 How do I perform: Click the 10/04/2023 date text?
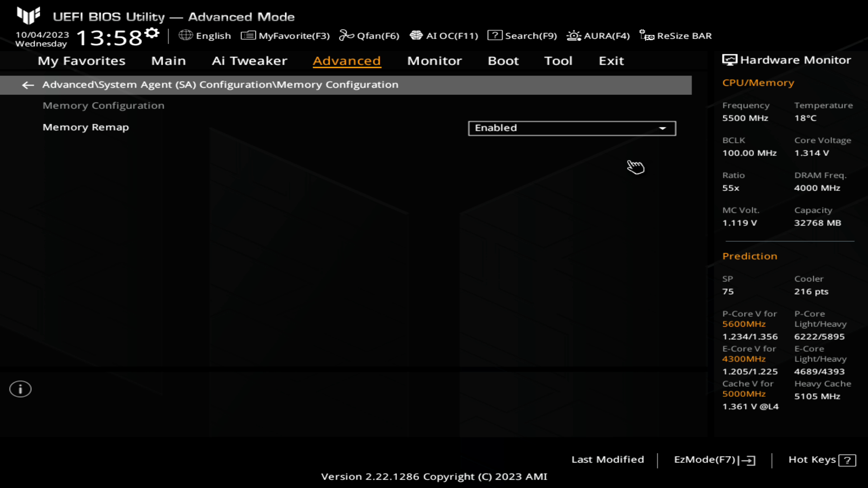click(x=42, y=35)
